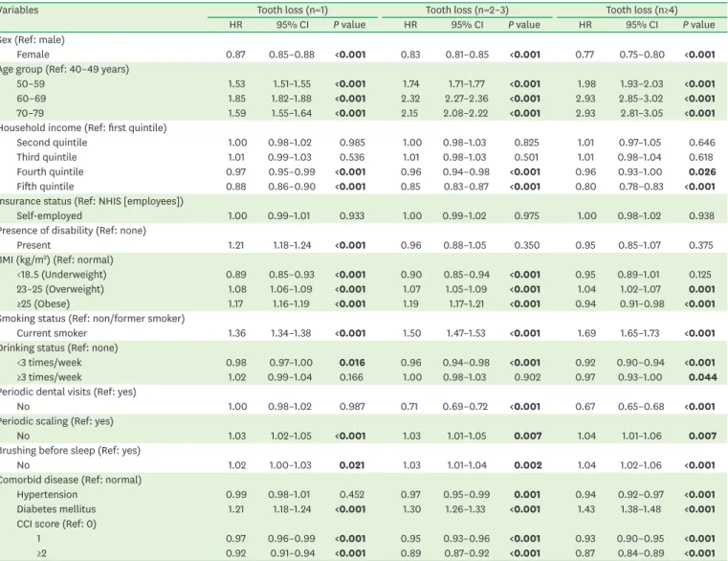Click 'Smoking status (Ref: non/former smoker)' label

click(93, 319)
